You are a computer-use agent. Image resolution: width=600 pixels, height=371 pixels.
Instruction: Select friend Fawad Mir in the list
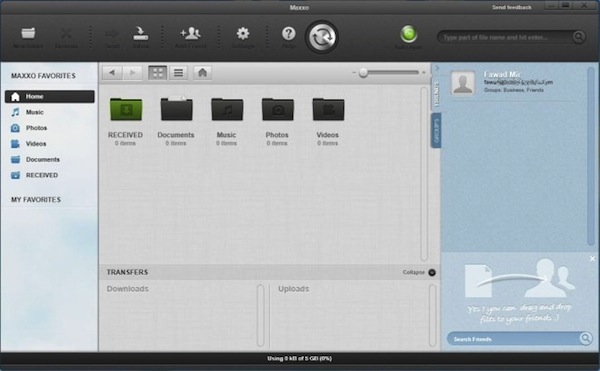pos(514,83)
